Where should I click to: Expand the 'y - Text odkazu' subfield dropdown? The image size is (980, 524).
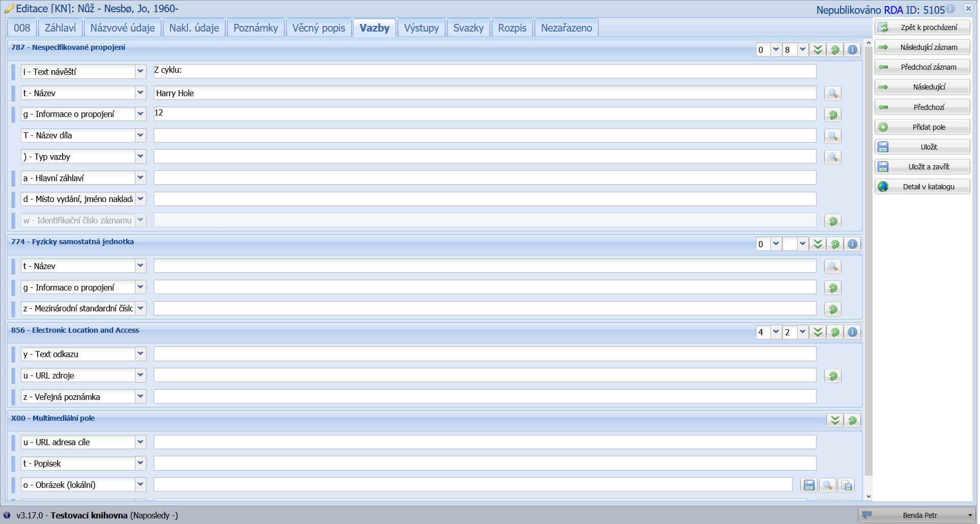[x=141, y=354]
